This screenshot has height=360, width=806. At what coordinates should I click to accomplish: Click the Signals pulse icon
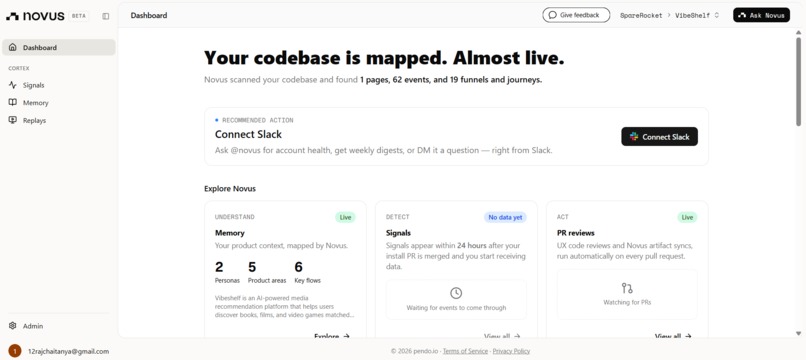[x=13, y=85]
